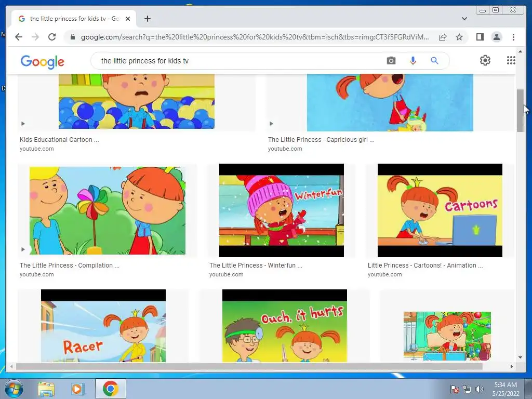Open Action Center flag icon

pos(454,389)
